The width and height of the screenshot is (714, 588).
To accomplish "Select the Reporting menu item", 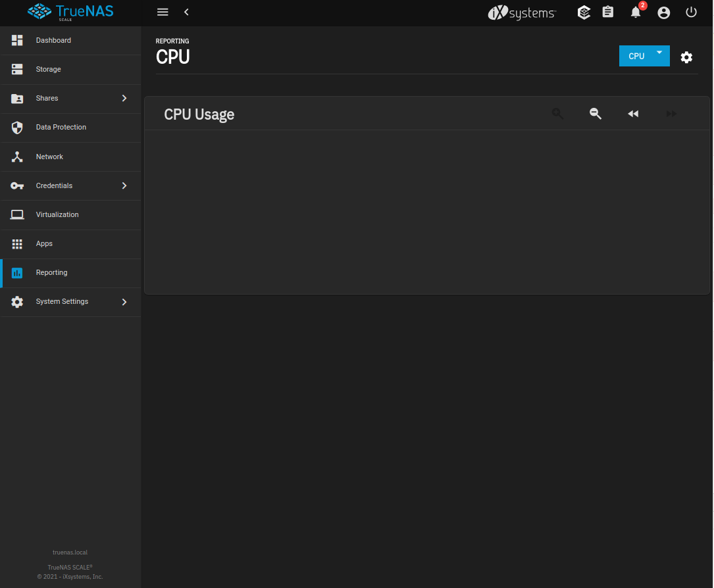I will (70, 272).
